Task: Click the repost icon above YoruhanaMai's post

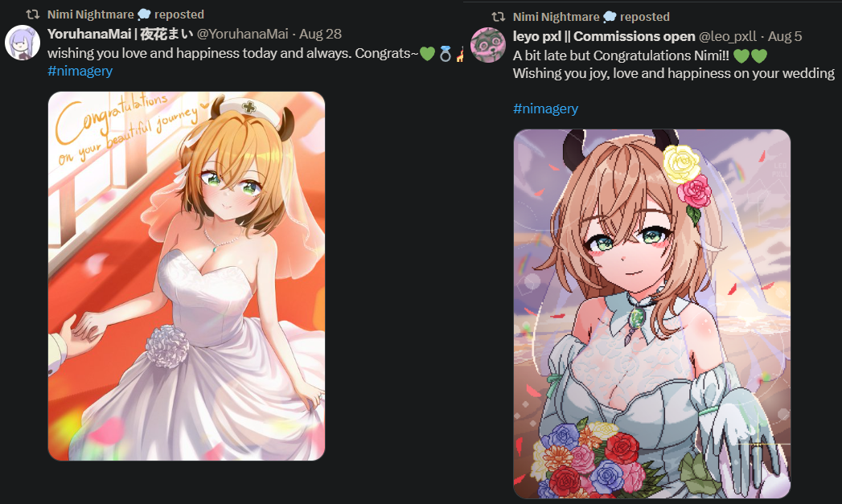Action: pyautogui.click(x=33, y=14)
